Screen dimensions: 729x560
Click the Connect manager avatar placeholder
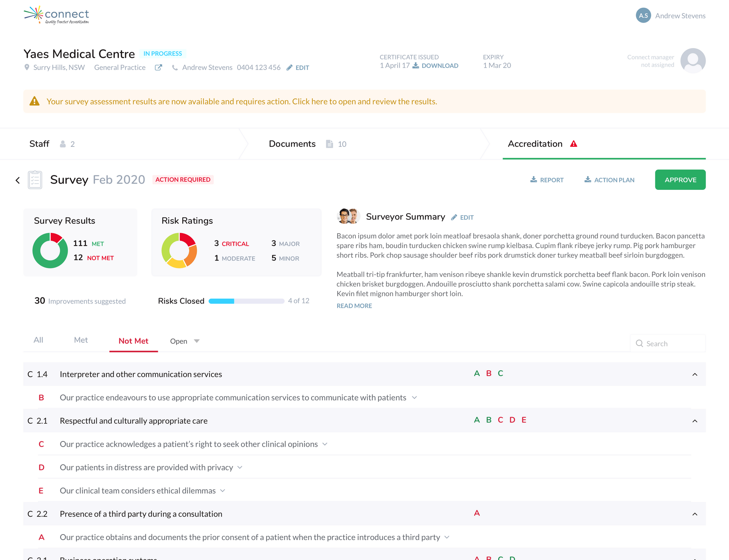693,60
